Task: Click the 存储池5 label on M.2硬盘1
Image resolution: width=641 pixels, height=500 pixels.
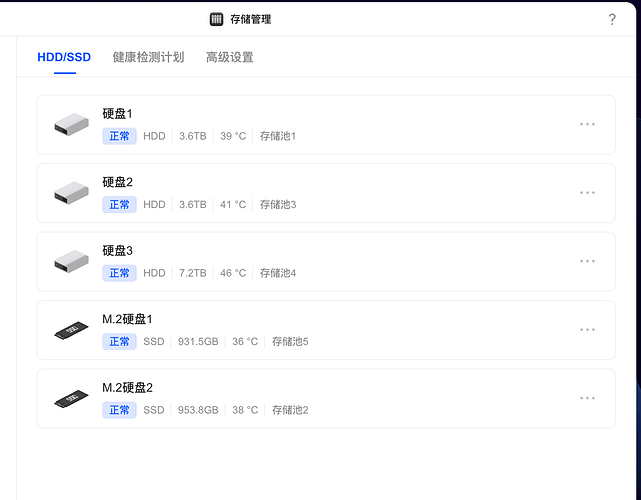Action: (x=290, y=341)
